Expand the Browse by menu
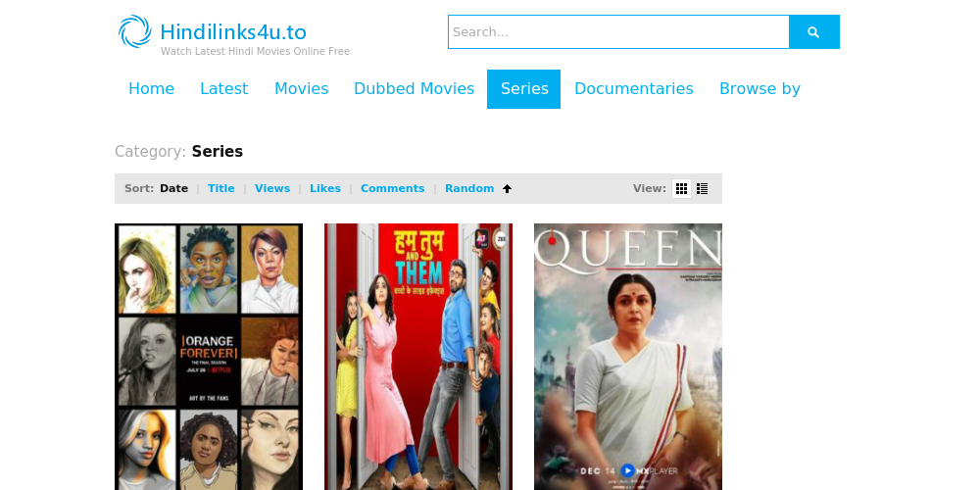The image size is (980, 490). (759, 89)
